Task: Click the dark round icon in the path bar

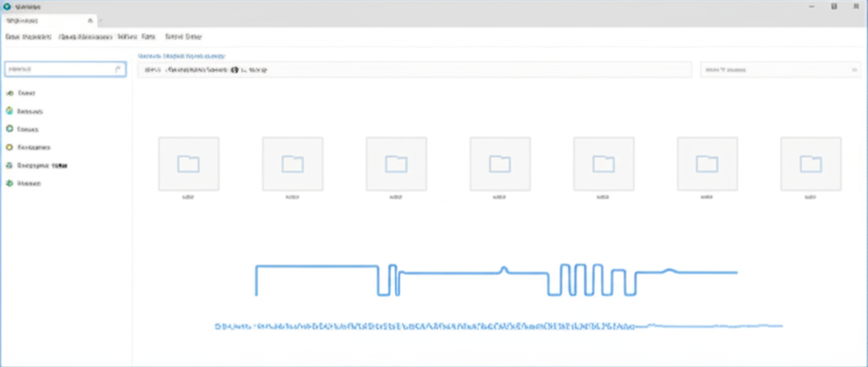Action: [235, 70]
